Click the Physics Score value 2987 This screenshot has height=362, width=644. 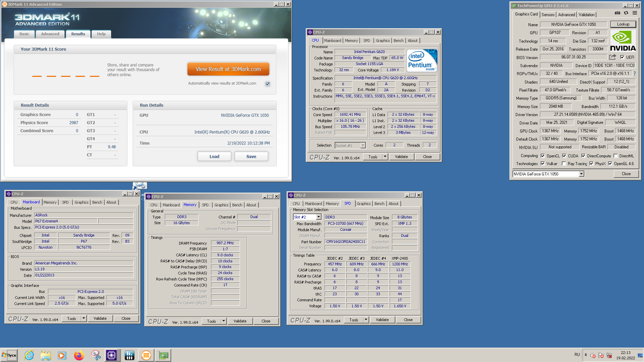click(73, 123)
